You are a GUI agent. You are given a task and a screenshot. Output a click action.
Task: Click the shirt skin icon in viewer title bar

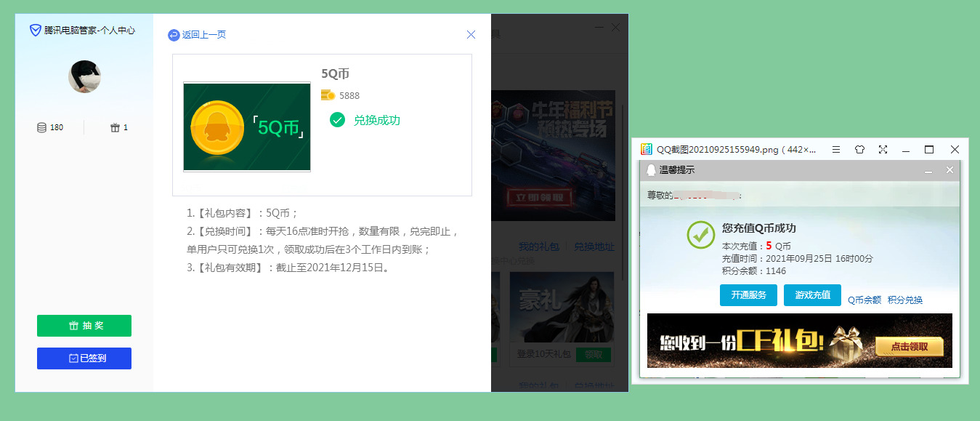[x=859, y=149]
